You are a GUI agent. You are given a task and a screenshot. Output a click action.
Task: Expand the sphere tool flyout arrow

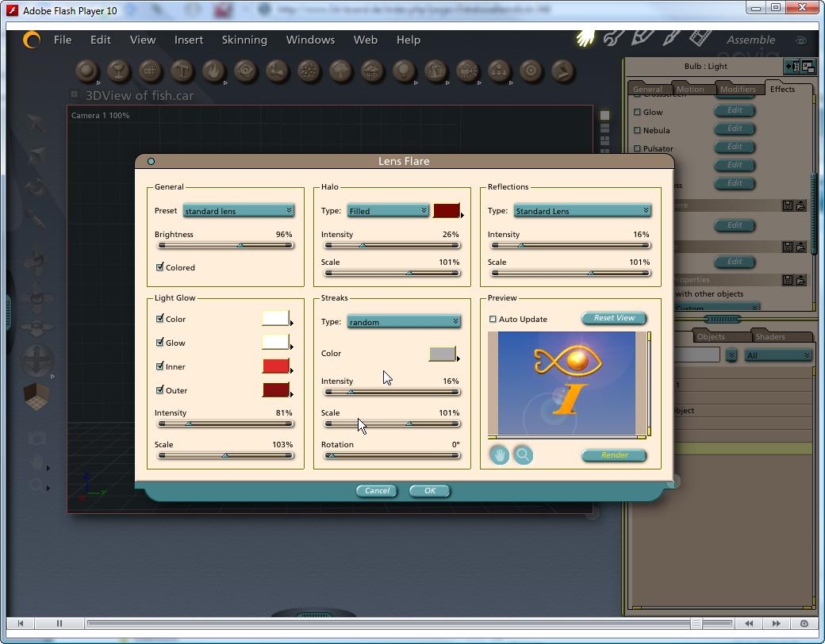[98, 82]
